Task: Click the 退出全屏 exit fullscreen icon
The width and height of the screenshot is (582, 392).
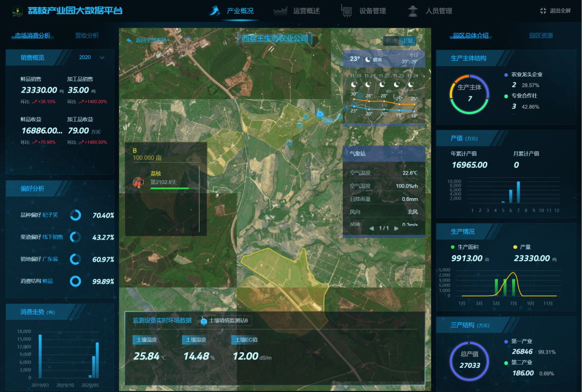Action: (543, 11)
